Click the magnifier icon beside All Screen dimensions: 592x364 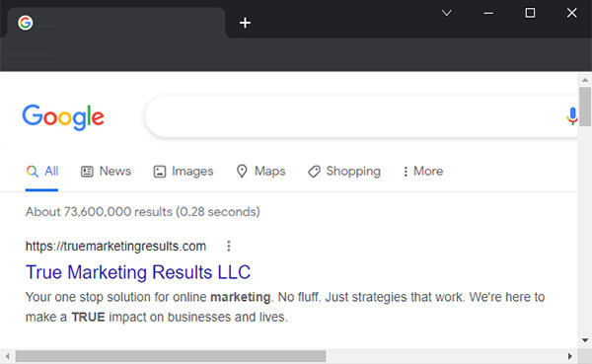tap(33, 172)
